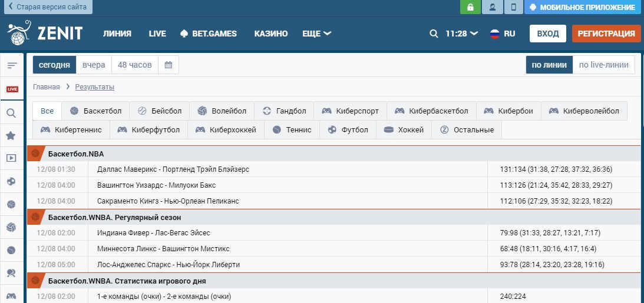
Task: Select the Даллас Маверикс - Портленд Трэйл Блэйзерс row
Action: 334,169
